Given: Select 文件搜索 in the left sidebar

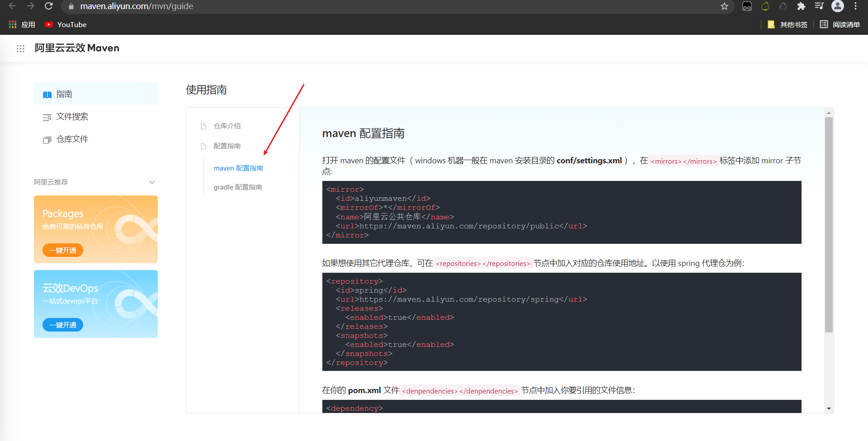Looking at the screenshot, I should (71, 116).
